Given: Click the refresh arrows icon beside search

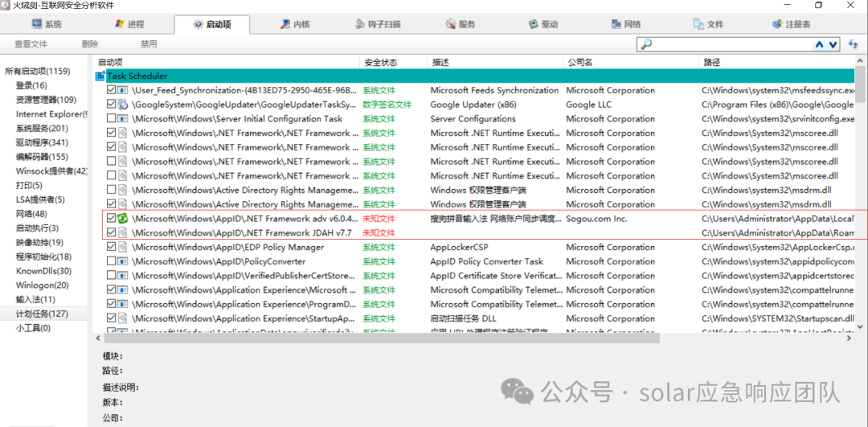Looking at the screenshot, I should coord(853,44).
